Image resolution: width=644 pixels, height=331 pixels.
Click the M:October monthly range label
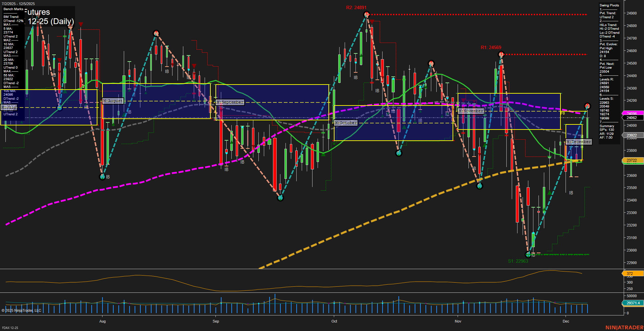click(x=346, y=123)
